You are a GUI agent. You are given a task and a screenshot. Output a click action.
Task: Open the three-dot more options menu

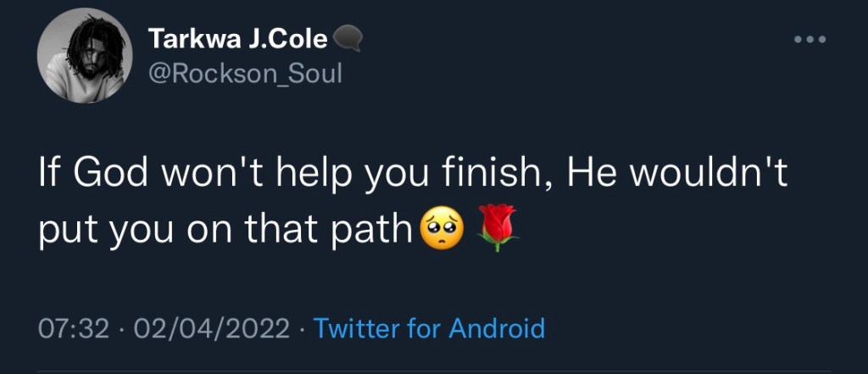click(x=808, y=40)
